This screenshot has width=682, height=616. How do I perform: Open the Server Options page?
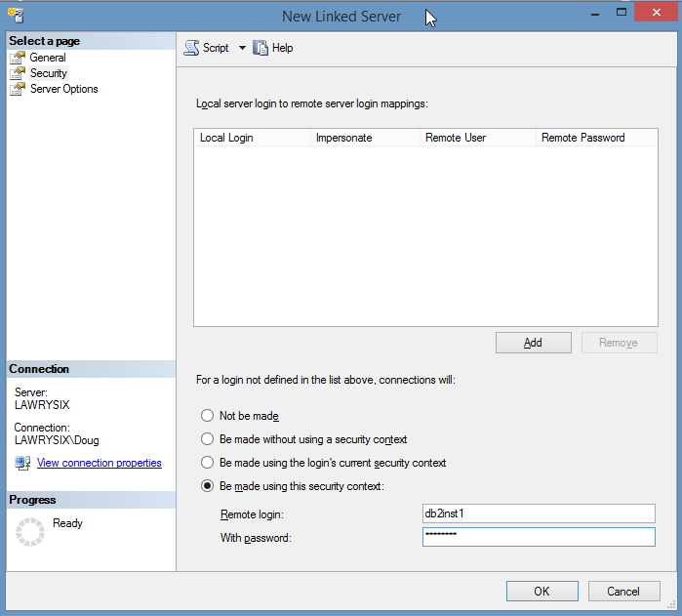[63, 89]
